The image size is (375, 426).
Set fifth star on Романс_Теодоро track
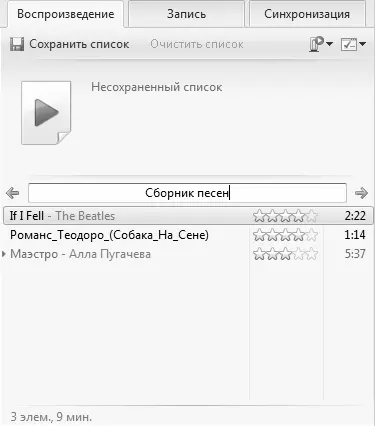click(x=311, y=235)
